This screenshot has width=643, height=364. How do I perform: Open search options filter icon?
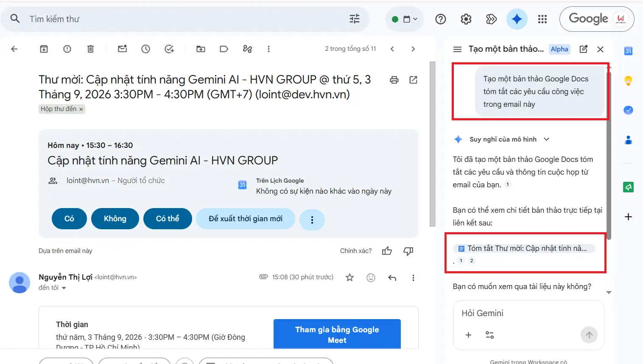coord(355,19)
